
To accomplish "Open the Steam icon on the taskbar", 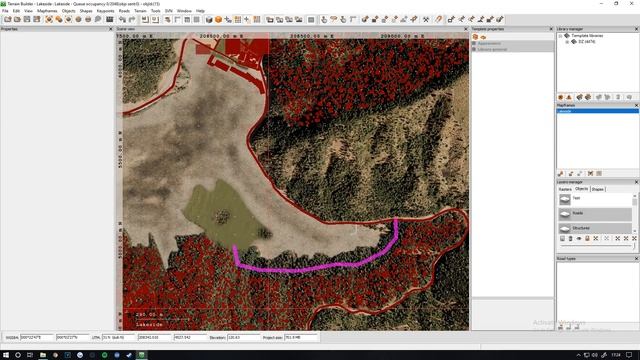I will click(x=129, y=355).
